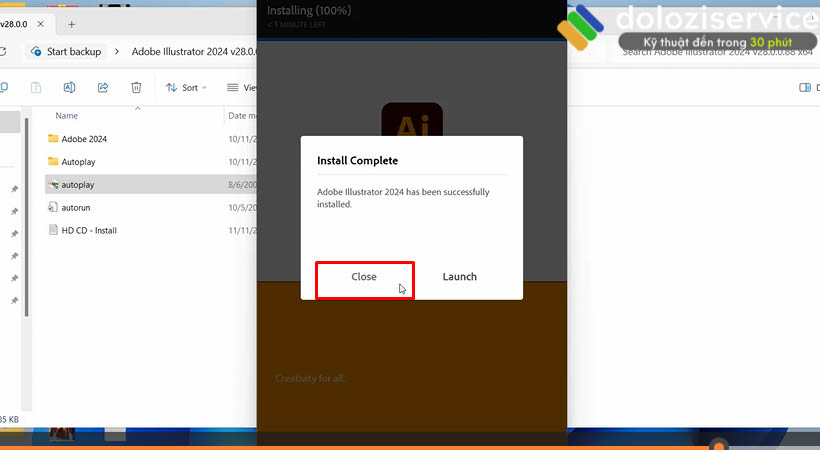Click the Paste icon in Explorer toolbar
This screenshot has height=450, width=820.
tap(36, 88)
